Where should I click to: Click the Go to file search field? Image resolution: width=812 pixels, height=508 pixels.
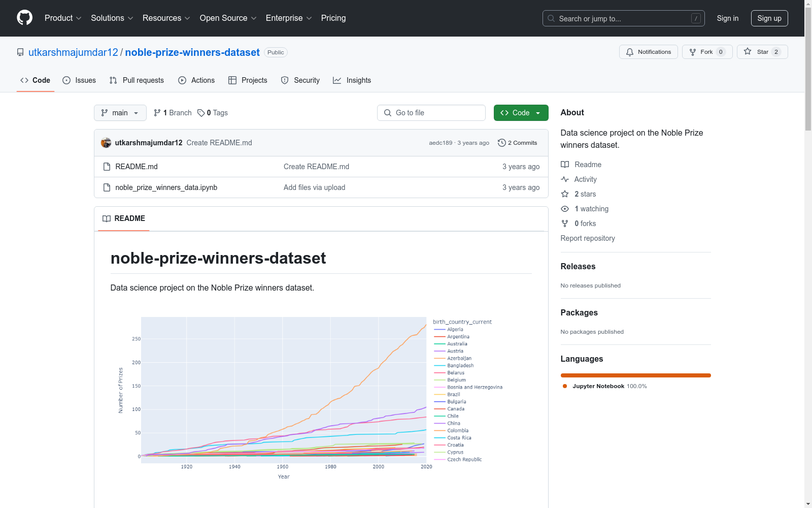point(431,113)
